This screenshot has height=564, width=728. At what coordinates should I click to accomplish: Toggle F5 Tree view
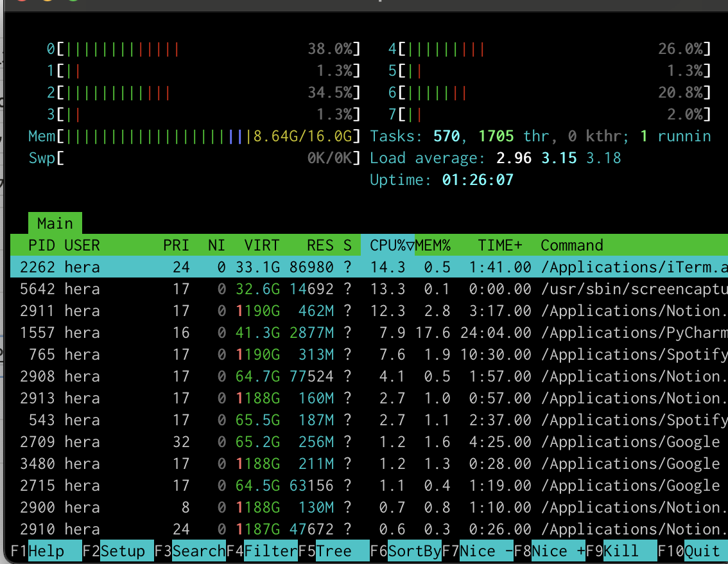pyautogui.click(x=334, y=551)
